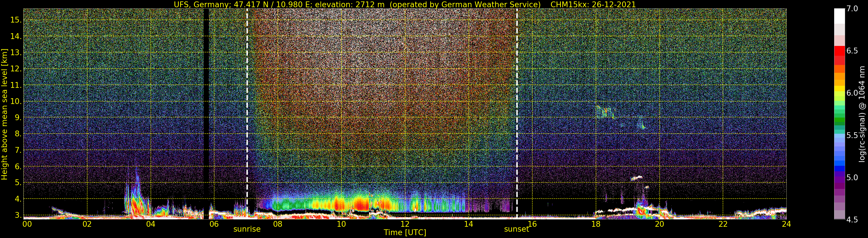Click the sunrise label below the time axis
The width and height of the screenshot is (868, 238).
pos(247,229)
